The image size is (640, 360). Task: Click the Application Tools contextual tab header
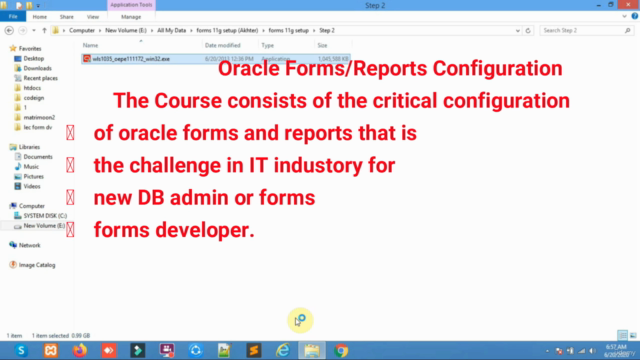(131, 5)
